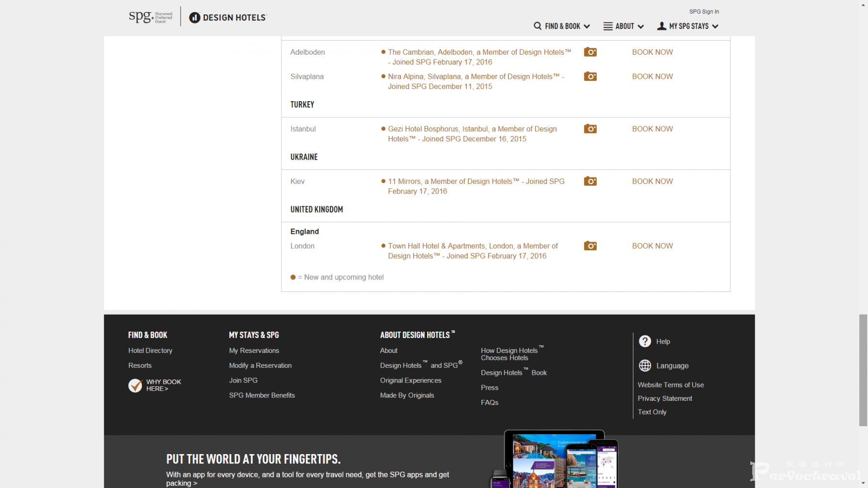Expand the My SPG Stays chevron
868x488 pixels.
(715, 27)
